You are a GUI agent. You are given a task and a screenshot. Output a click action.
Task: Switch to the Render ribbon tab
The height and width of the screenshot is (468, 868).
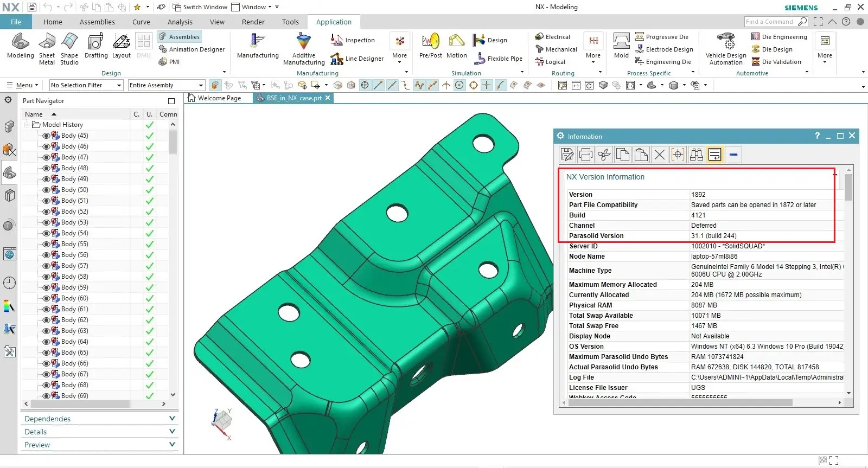coord(253,22)
